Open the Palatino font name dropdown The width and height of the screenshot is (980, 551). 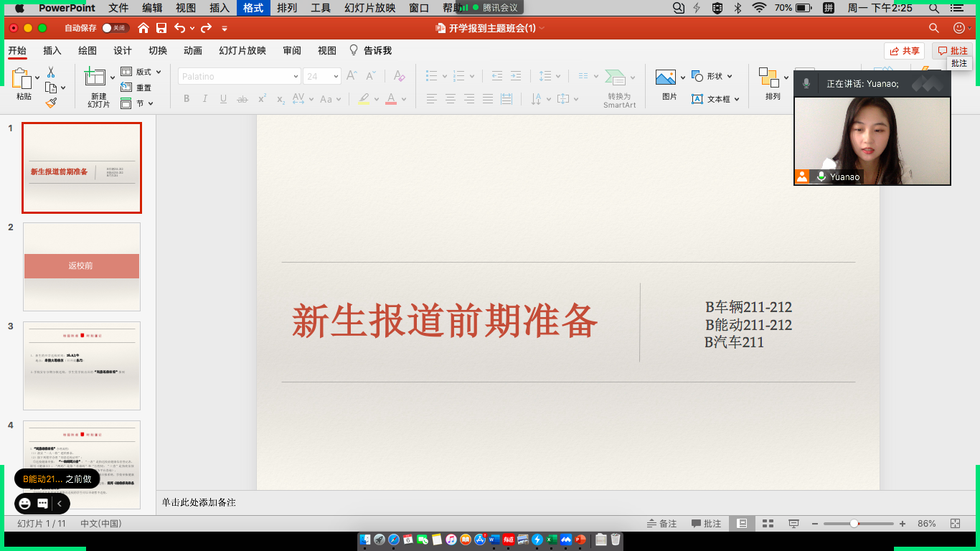tap(295, 76)
